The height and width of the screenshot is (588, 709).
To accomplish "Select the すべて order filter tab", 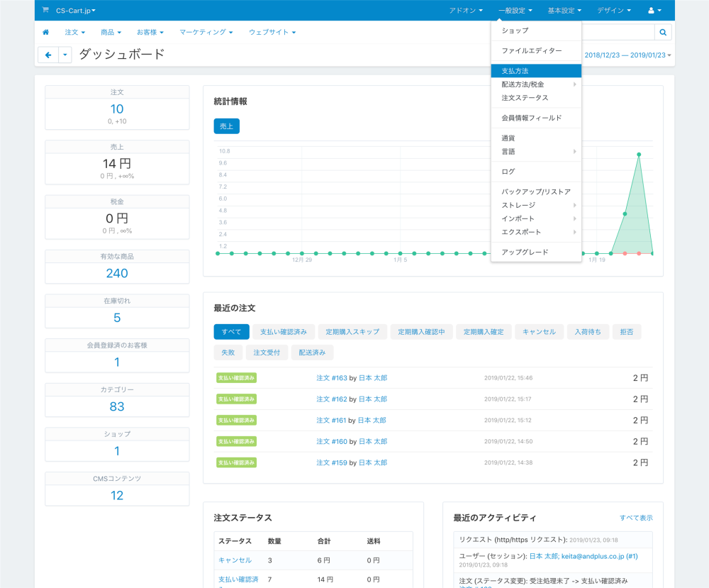I will pos(231,332).
